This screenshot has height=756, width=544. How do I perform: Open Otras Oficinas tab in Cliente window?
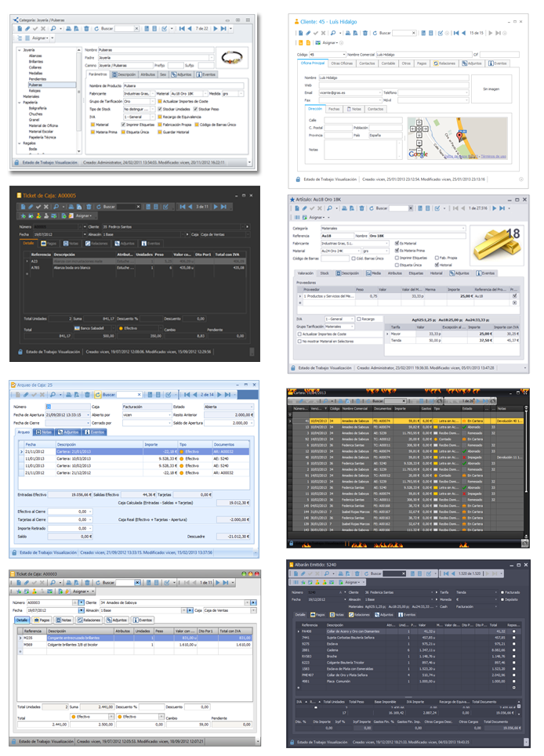(342, 63)
